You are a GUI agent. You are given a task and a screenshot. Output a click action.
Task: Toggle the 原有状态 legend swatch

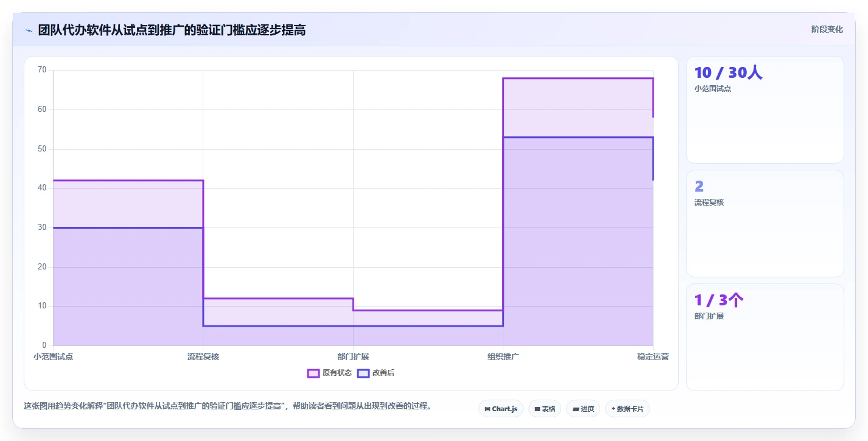(313, 373)
